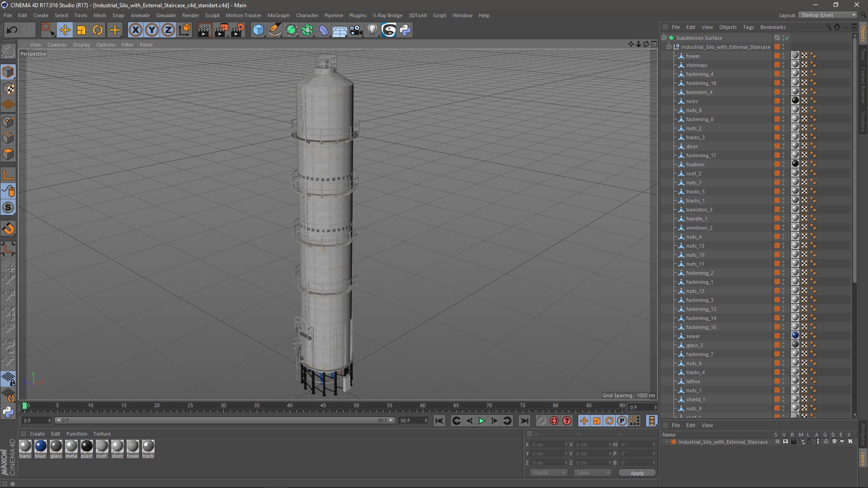Select the tower object in Object Manager
Screen dimensions: 868x488
(x=693, y=56)
